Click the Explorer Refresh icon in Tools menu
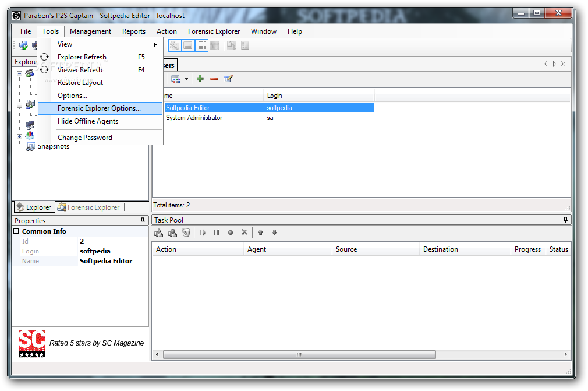The width and height of the screenshot is (588, 391). click(x=45, y=57)
